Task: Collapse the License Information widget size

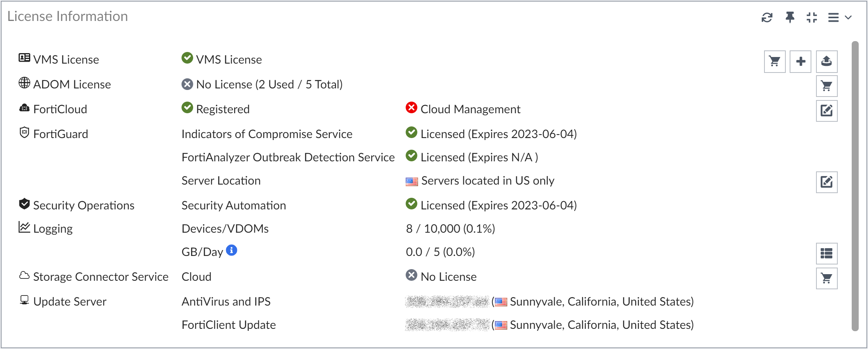Action: click(x=812, y=17)
